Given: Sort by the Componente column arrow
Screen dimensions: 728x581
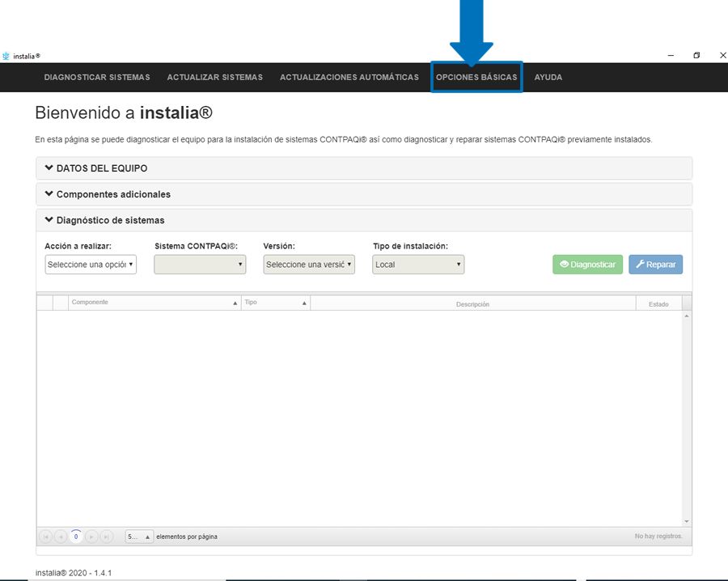Looking at the screenshot, I should coord(235,303).
